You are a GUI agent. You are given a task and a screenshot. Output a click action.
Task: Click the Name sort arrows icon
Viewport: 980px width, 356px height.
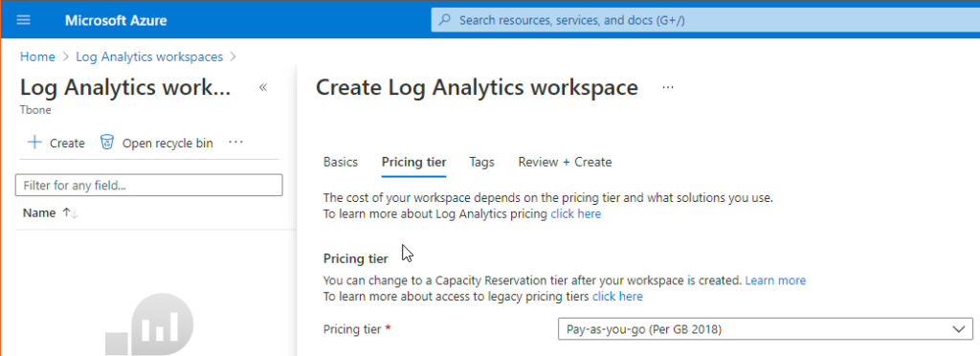tap(69, 213)
